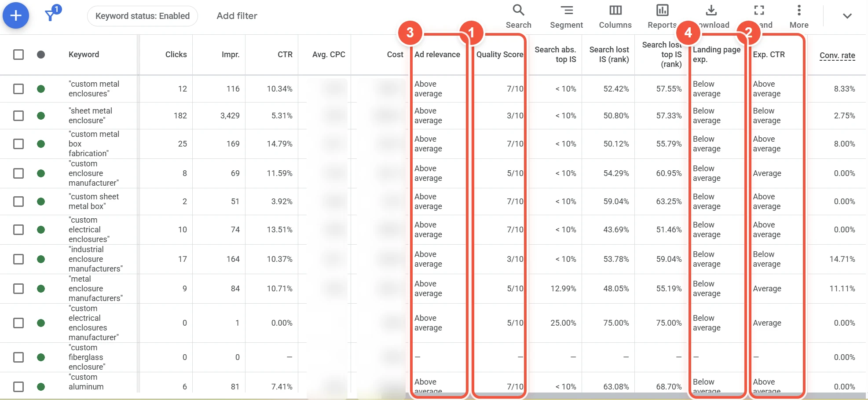Open the More options menu
Image resolution: width=868 pixels, height=400 pixels.
[798, 16]
